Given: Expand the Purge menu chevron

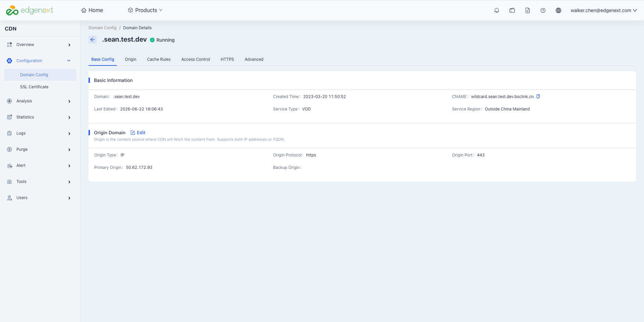Looking at the screenshot, I should [x=69, y=150].
